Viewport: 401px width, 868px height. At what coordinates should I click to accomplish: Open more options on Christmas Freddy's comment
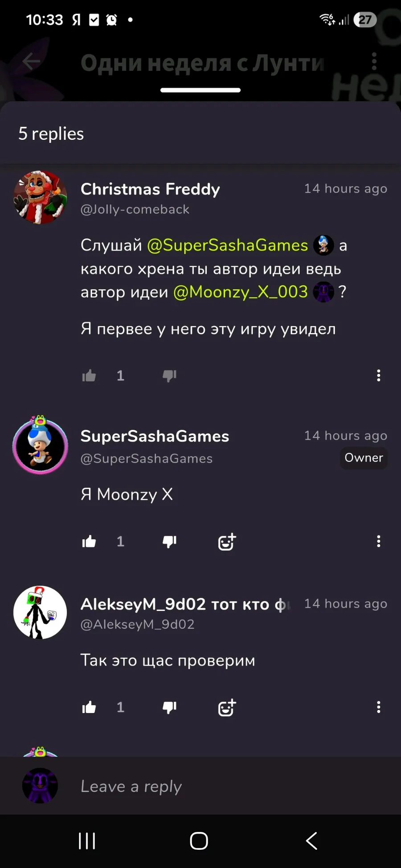tap(379, 375)
